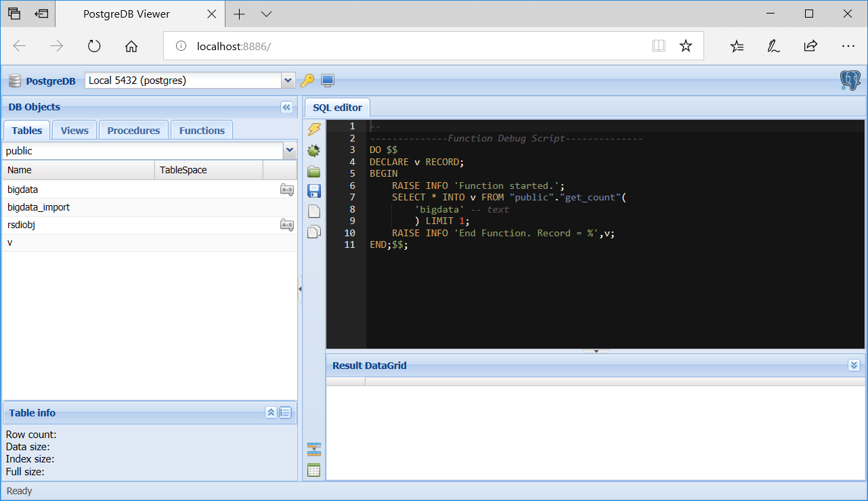Click the connection field Local 5432 (postgres)
The height and width of the screenshot is (501, 868).
click(183, 81)
